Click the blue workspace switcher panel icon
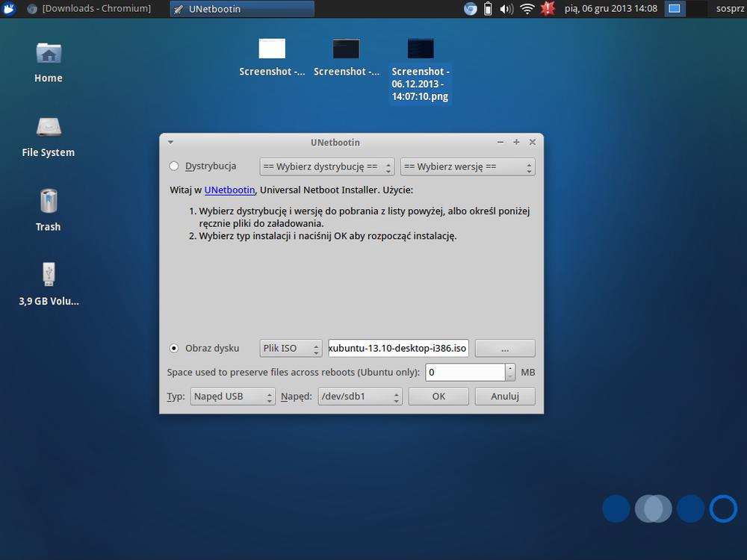This screenshot has width=747, height=560. point(674,8)
